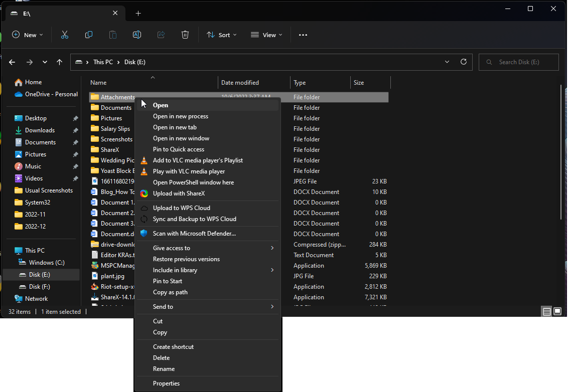Switch to large thumbnails view icon in status bar
Image resolution: width=568 pixels, height=392 pixels.
pyautogui.click(x=557, y=311)
